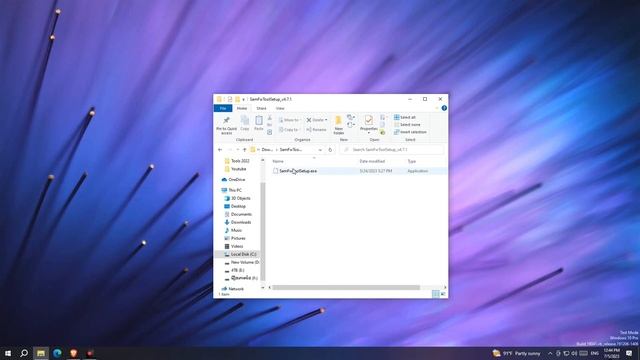Open taskbar Search icon

[24, 353]
